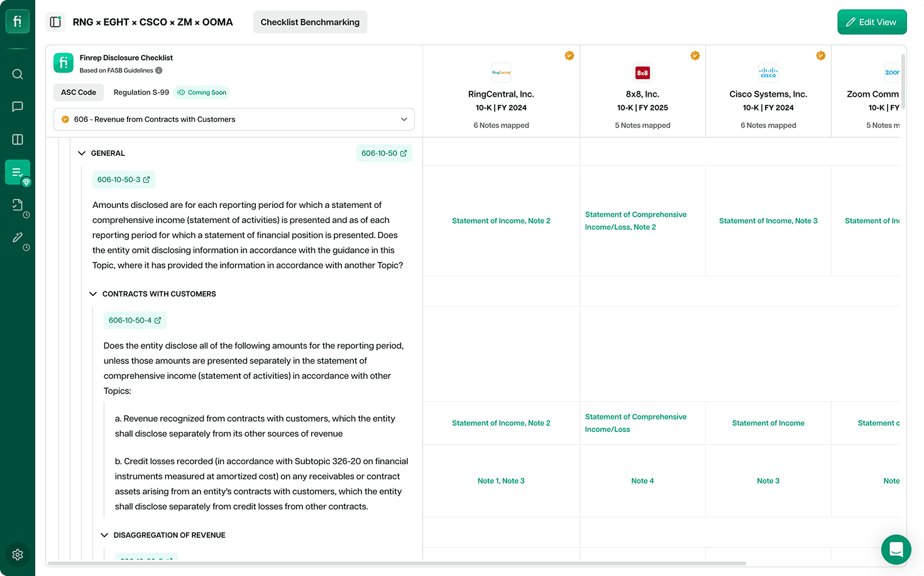The image size is (924, 576).
Task: Open the support chat bubble button
Action: point(896,550)
